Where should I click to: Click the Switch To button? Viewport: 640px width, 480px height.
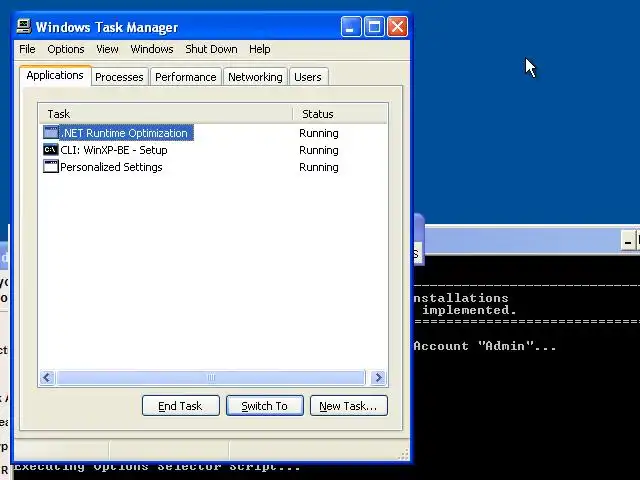click(x=264, y=406)
